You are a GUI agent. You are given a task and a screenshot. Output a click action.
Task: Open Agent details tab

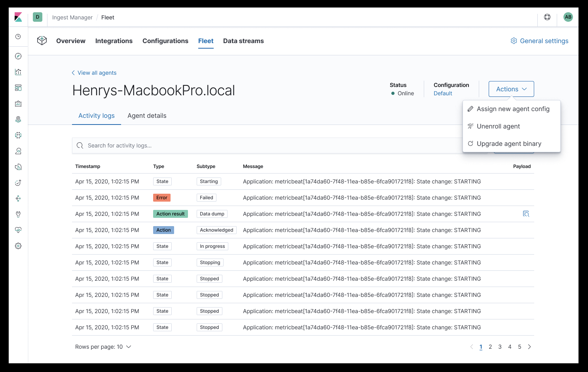[147, 115]
